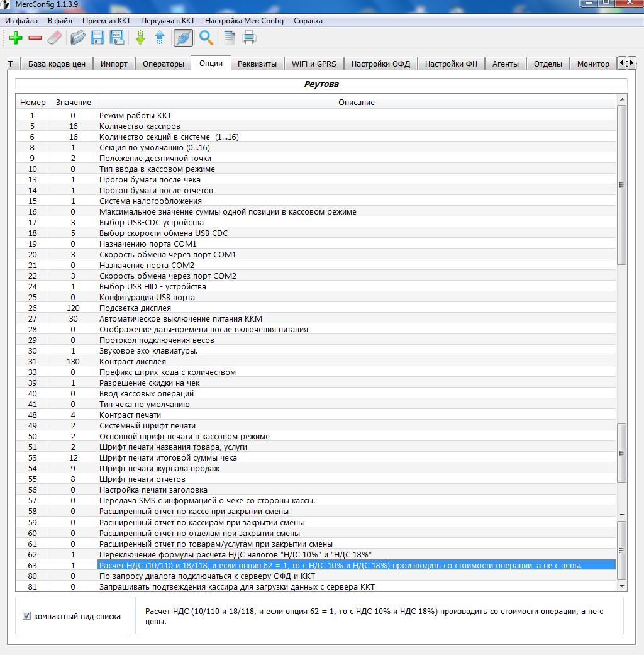Screen dimensions: 644x655
Task: Select highlighted option 63 Расчет НДС row
Action: 316,565
